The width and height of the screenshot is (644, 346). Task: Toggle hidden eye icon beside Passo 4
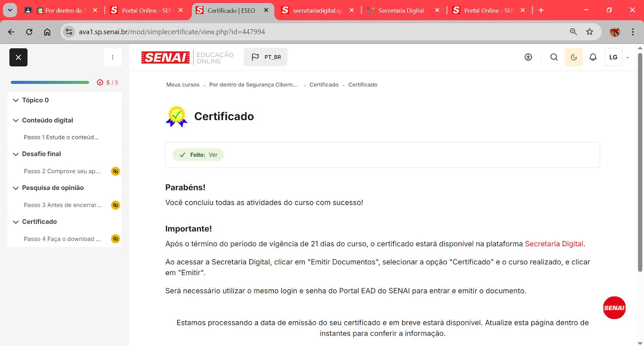pyautogui.click(x=115, y=239)
